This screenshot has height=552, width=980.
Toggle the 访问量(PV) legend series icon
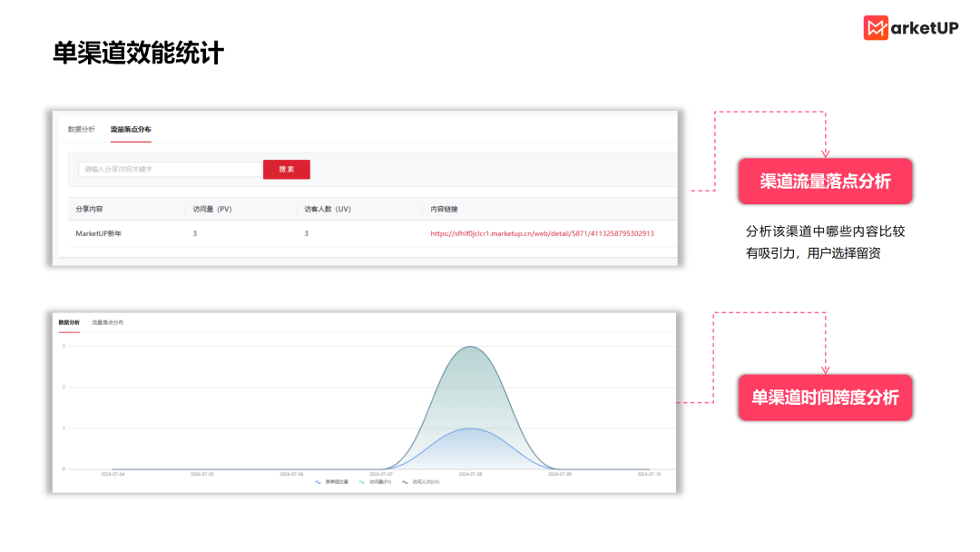pyautogui.click(x=362, y=482)
